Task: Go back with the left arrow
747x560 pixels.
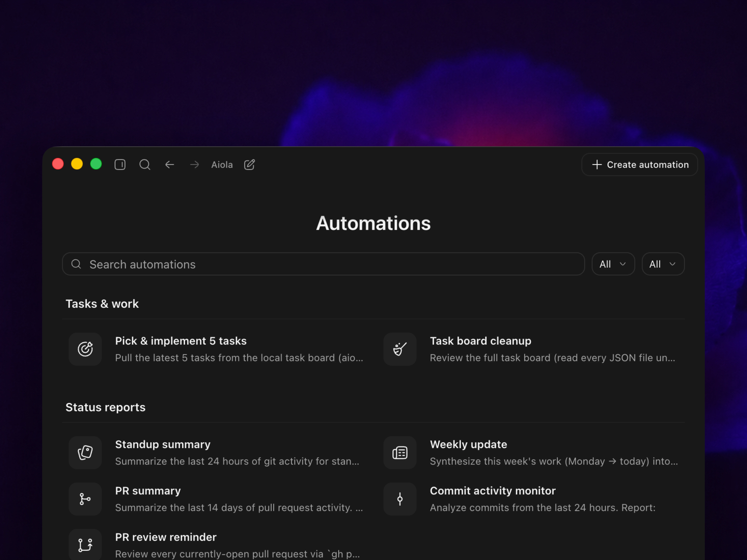Action: coord(170,165)
